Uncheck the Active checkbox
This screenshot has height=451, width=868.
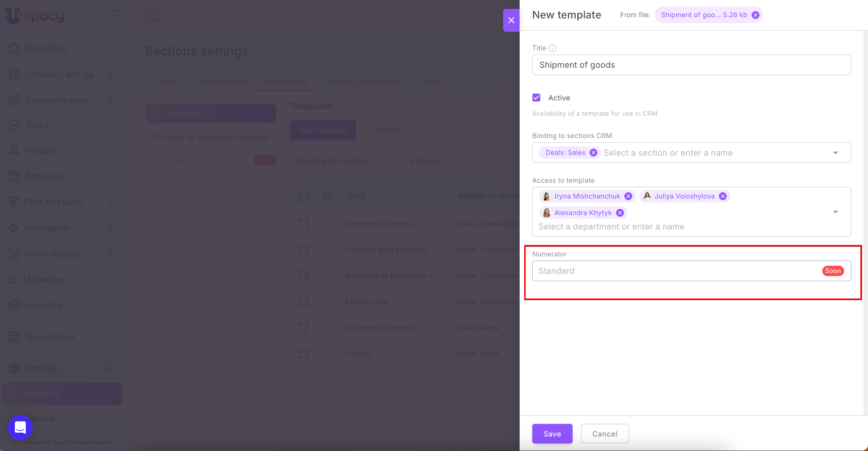click(537, 98)
